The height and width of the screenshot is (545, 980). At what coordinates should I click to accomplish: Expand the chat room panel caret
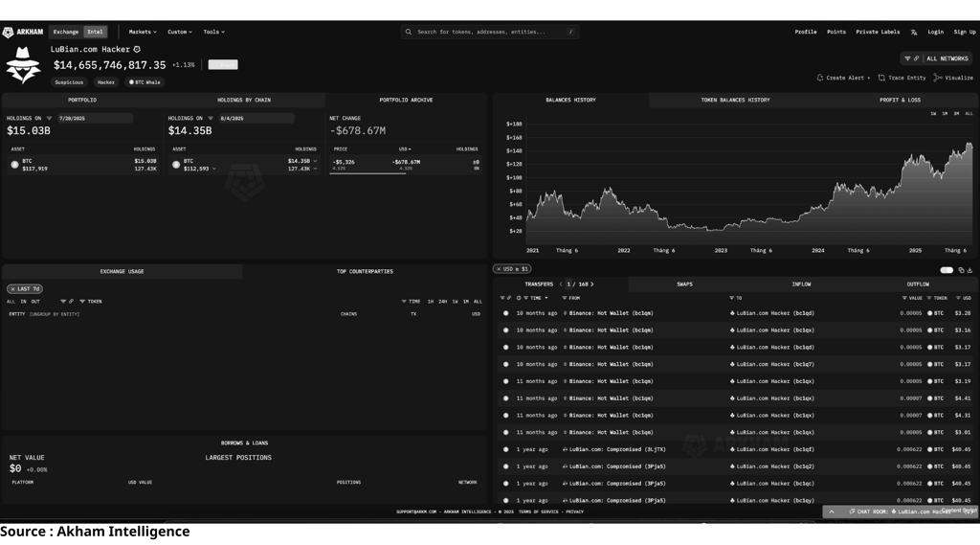click(x=832, y=511)
